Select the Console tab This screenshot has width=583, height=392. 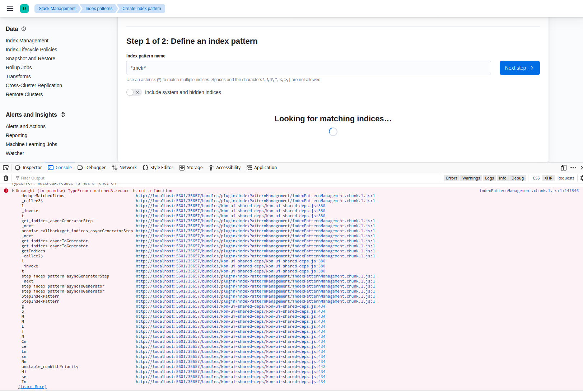[60, 168]
